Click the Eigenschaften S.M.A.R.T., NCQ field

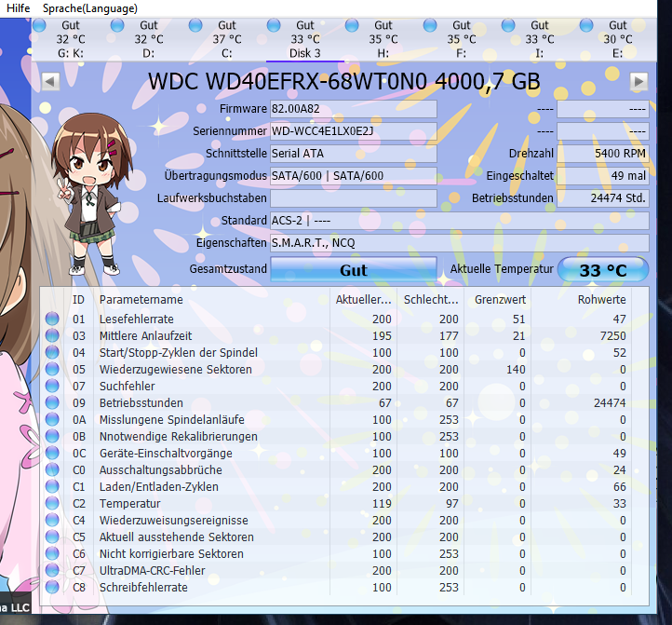coord(460,243)
